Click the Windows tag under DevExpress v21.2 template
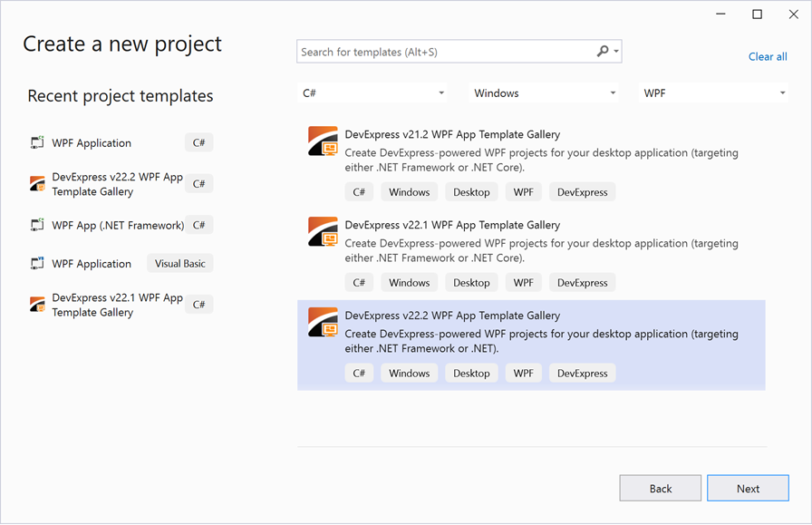Image resolution: width=812 pixels, height=525 pixels. (x=409, y=191)
